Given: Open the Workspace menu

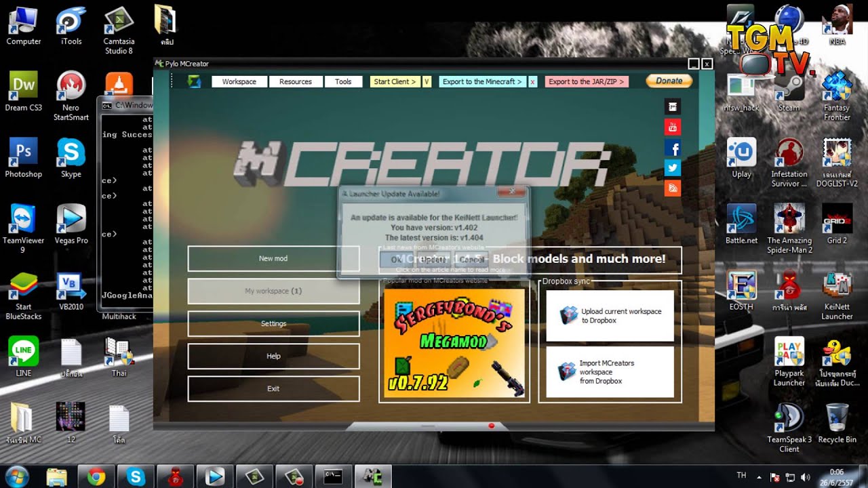Looking at the screenshot, I should tap(239, 82).
